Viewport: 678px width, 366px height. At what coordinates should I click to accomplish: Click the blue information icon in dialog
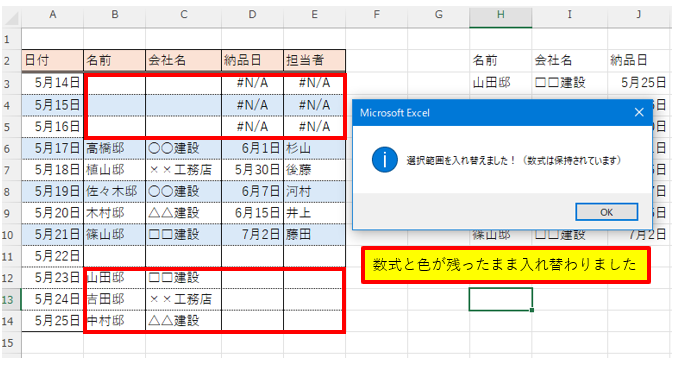coord(384,160)
